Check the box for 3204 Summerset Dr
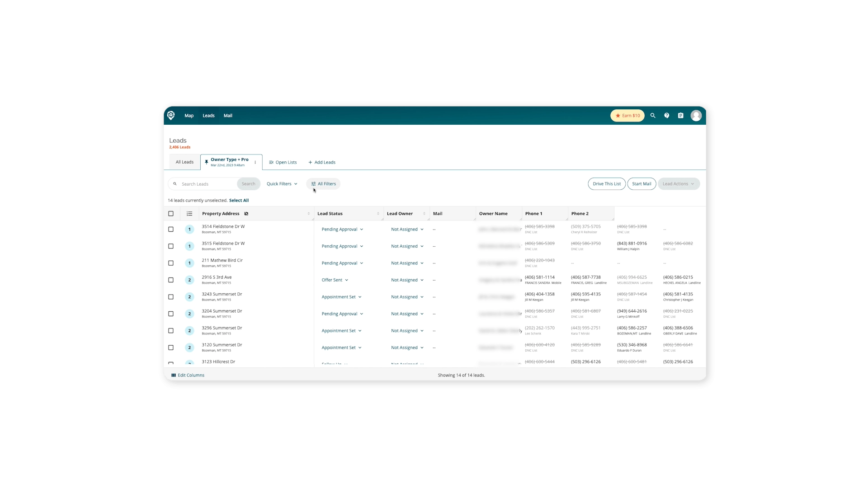 click(x=171, y=314)
